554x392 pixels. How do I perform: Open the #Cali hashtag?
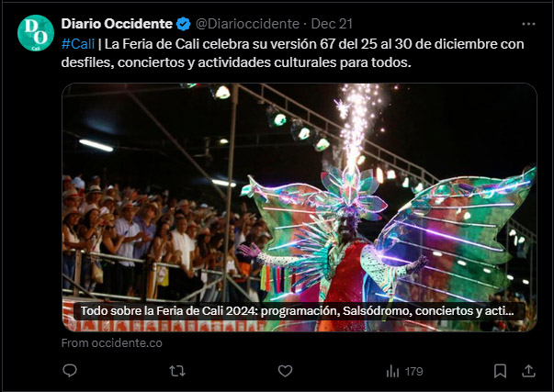[78, 44]
